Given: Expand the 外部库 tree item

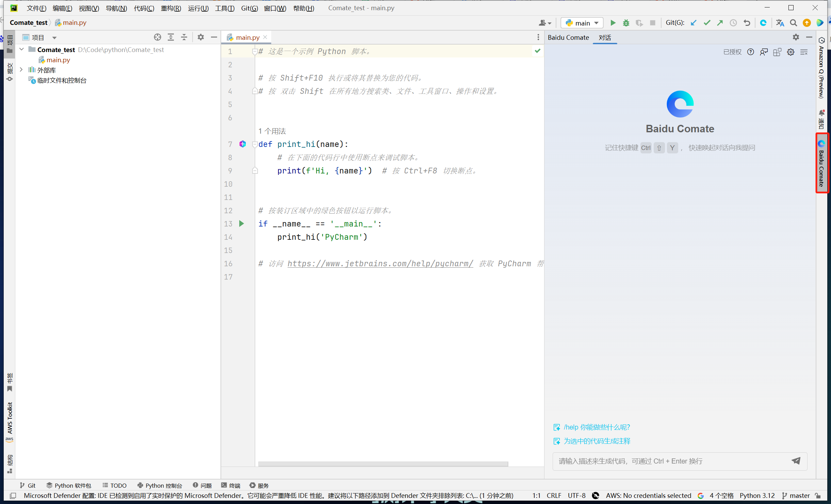Looking at the screenshot, I should point(21,69).
